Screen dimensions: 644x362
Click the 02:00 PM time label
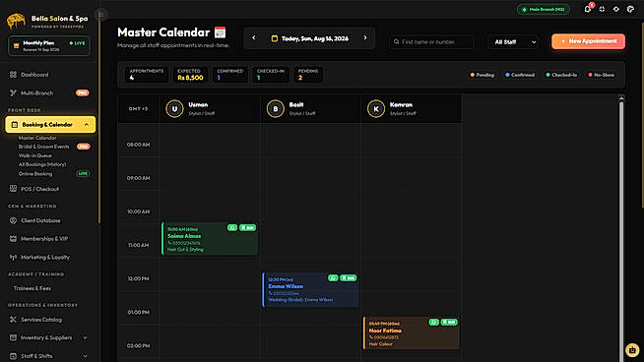pyautogui.click(x=139, y=345)
